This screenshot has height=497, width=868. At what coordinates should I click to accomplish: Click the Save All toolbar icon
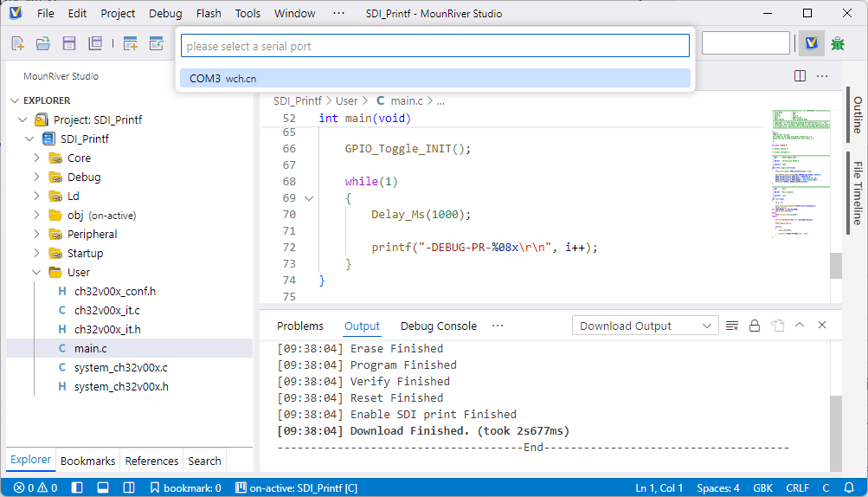[94, 43]
